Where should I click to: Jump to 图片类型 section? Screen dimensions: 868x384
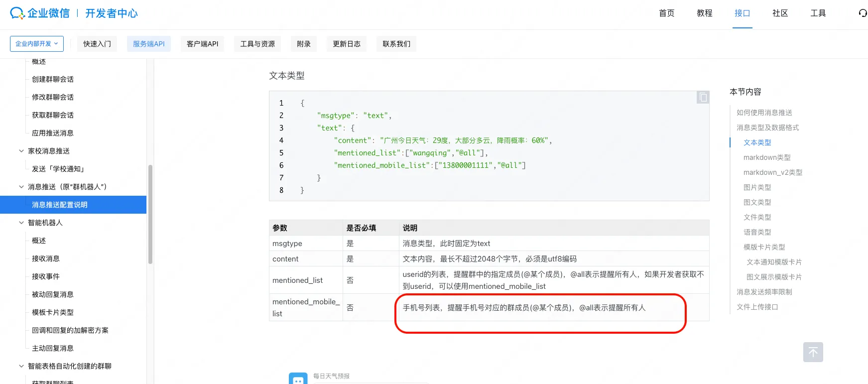[757, 187]
